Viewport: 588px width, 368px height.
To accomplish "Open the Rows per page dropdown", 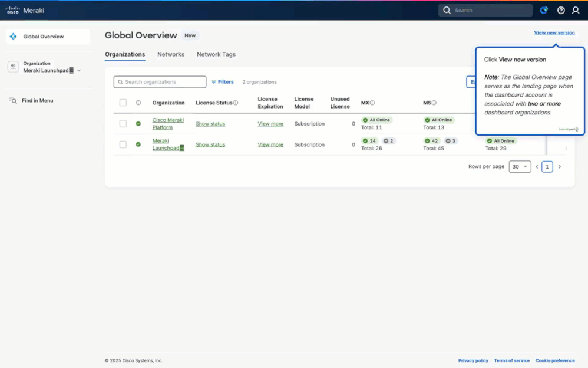I will [520, 166].
